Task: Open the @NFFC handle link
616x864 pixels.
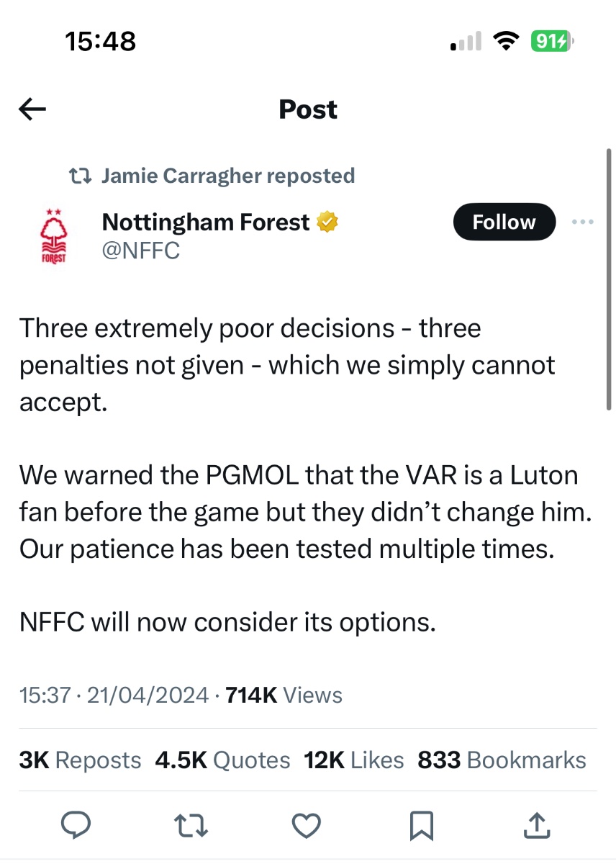Action: pyautogui.click(x=141, y=251)
